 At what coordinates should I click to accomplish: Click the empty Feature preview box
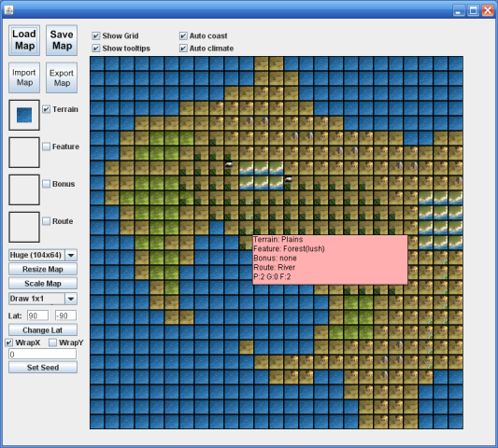[x=24, y=152]
